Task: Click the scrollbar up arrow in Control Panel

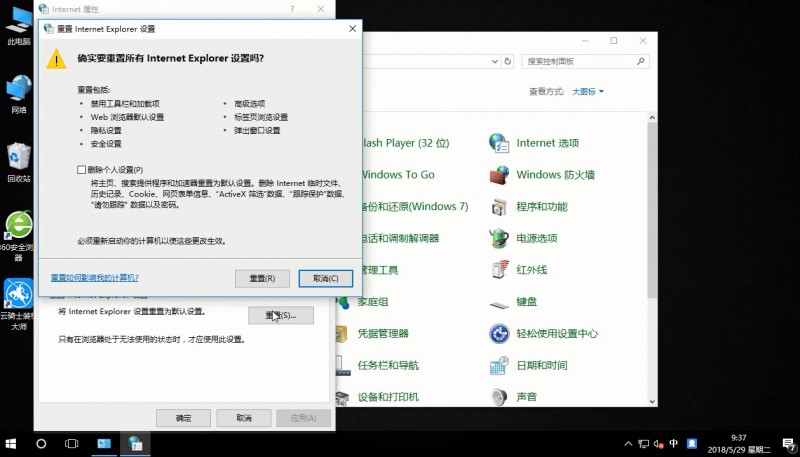Action: click(652, 118)
